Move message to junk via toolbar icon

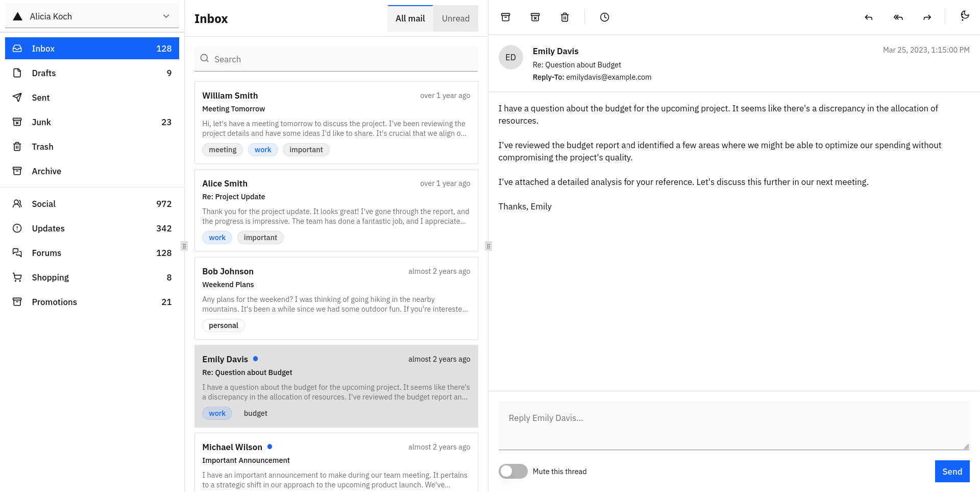point(535,17)
